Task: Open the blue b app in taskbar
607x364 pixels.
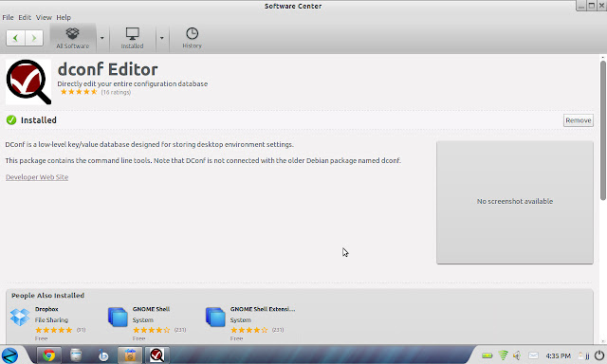Action: tap(103, 355)
